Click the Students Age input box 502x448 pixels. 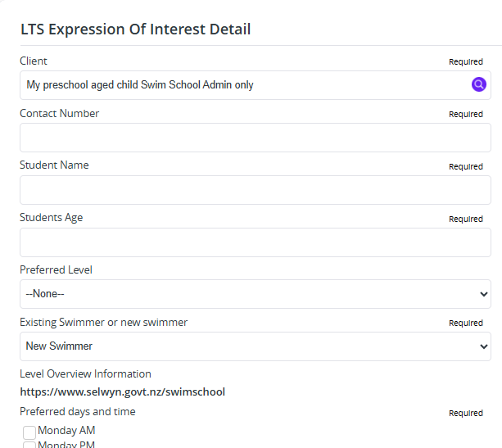256,242
